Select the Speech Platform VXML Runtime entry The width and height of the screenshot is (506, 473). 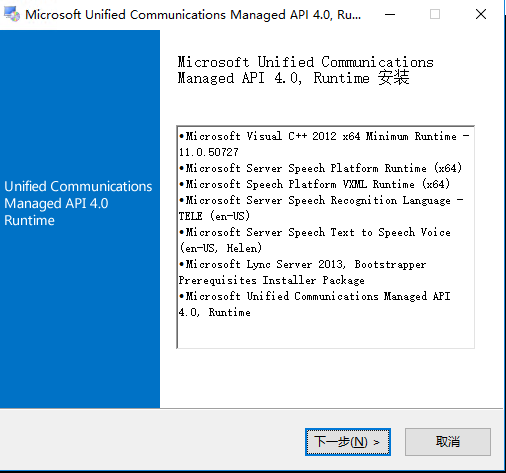click(x=314, y=184)
